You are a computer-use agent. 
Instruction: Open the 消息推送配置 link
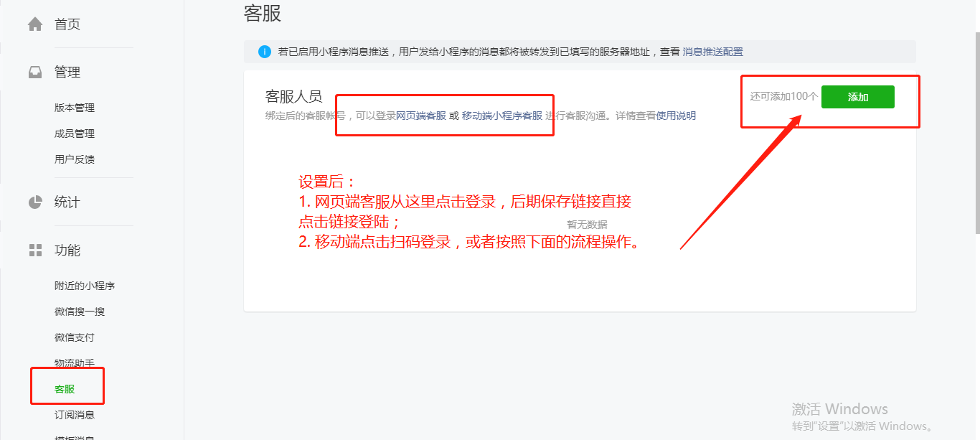712,52
